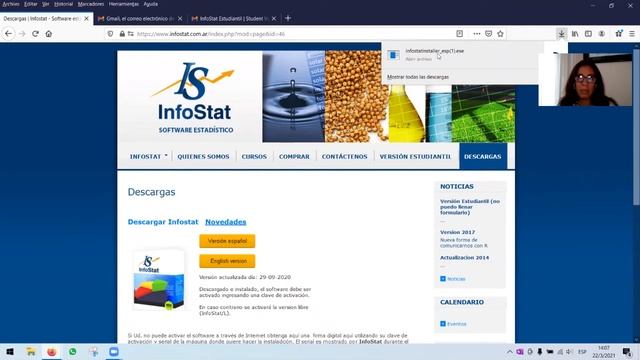Click Mostrar todas las descargas
The width and height of the screenshot is (640, 360).
pyautogui.click(x=418, y=77)
